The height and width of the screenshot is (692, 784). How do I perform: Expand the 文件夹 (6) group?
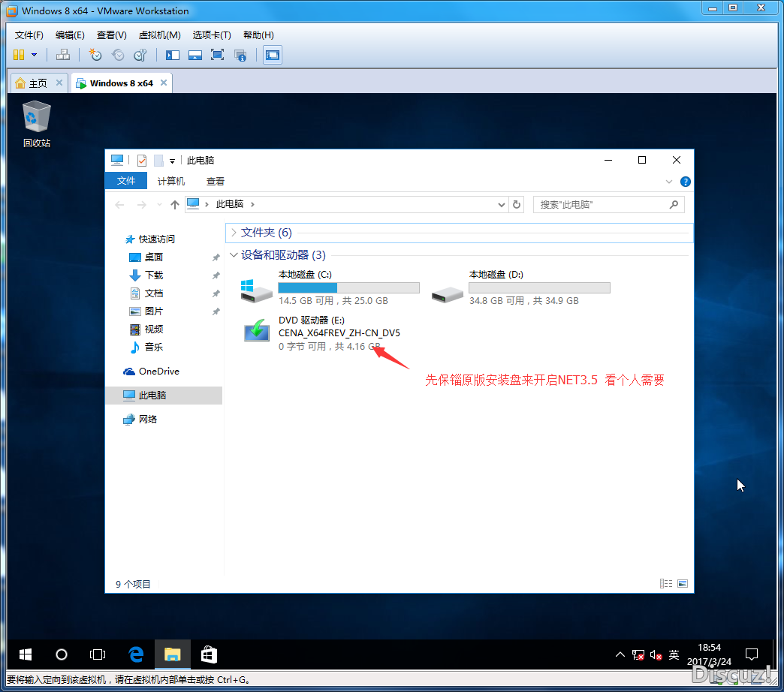(234, 233)
